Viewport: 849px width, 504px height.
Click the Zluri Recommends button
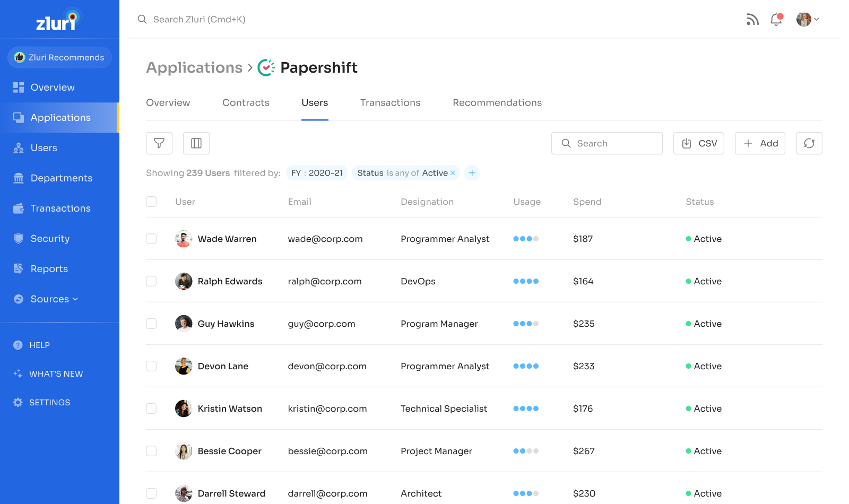coord(59,57)
